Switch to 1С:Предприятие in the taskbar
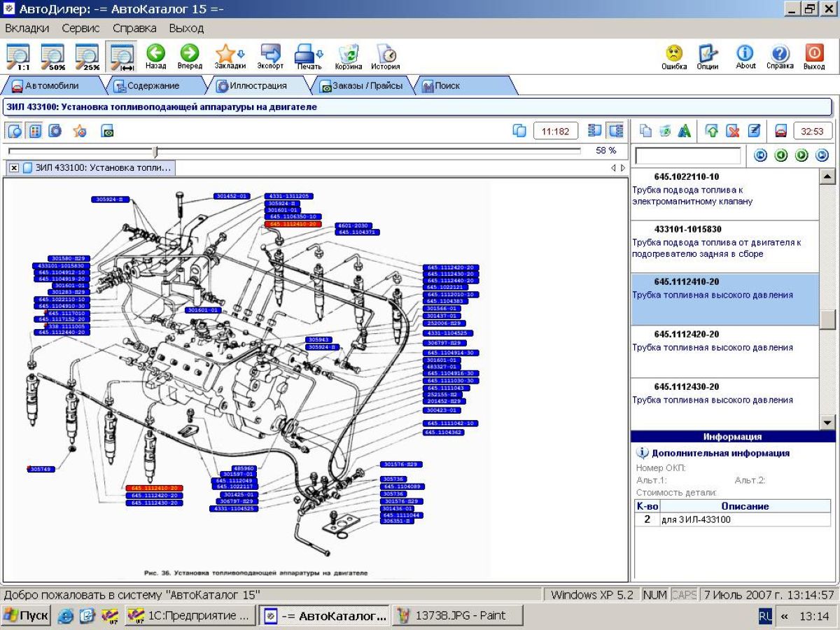 point(191,616)
